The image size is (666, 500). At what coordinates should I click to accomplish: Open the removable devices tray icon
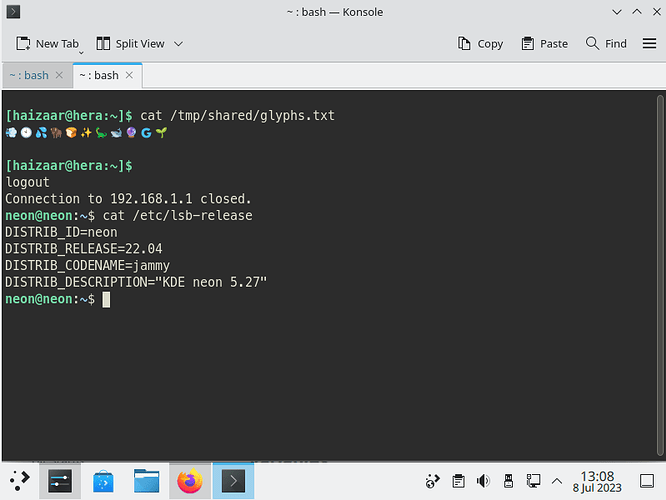coord(508,481)
